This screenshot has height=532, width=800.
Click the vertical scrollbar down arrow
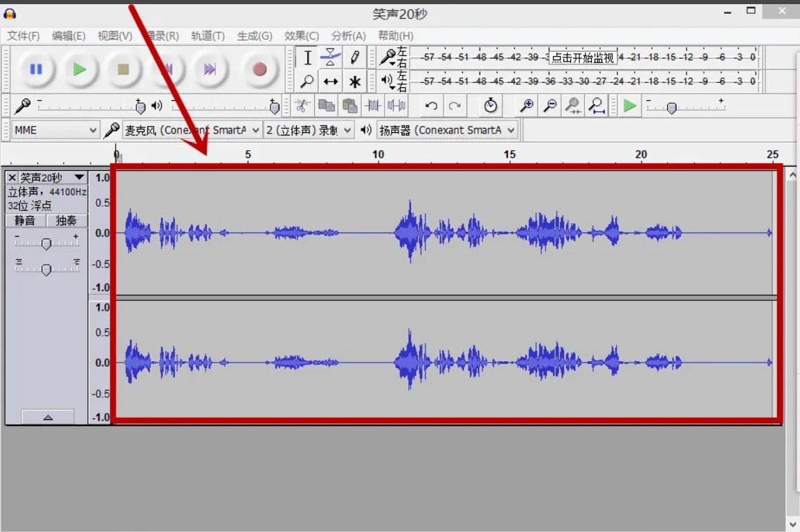click(792, 524)
